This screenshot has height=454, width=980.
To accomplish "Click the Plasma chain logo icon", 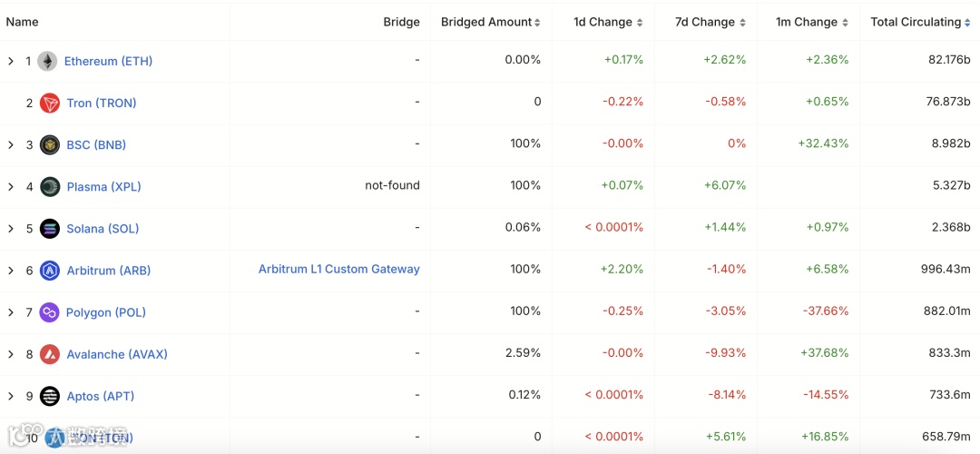I will pyautogui.click(x=50, y=187).
